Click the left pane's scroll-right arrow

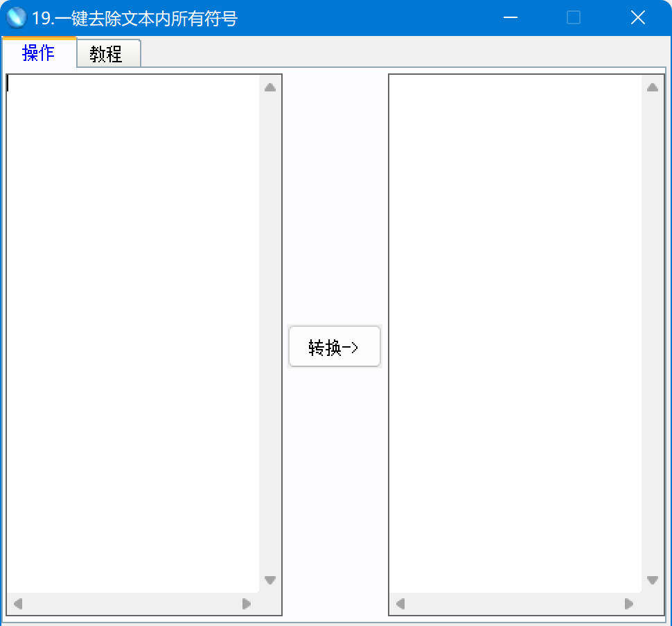247,604
